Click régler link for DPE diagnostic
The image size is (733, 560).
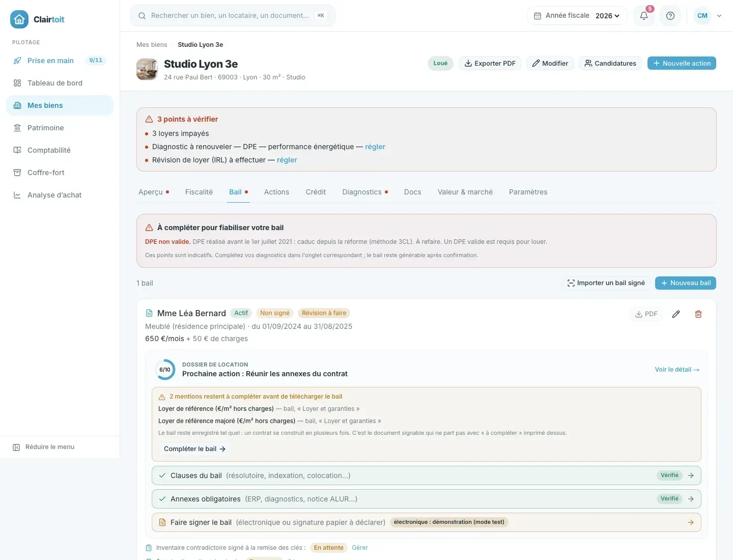[375, 147]
